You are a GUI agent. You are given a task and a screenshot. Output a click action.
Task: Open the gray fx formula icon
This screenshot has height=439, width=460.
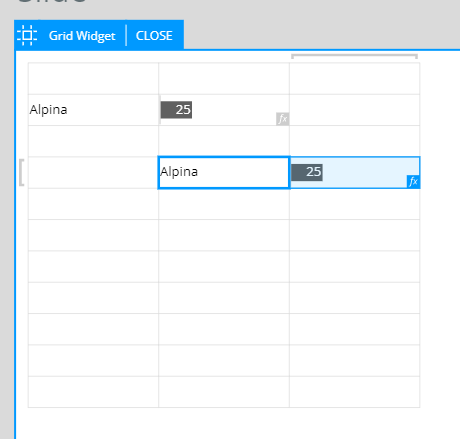pyautogui.click(x=283, y=119)
